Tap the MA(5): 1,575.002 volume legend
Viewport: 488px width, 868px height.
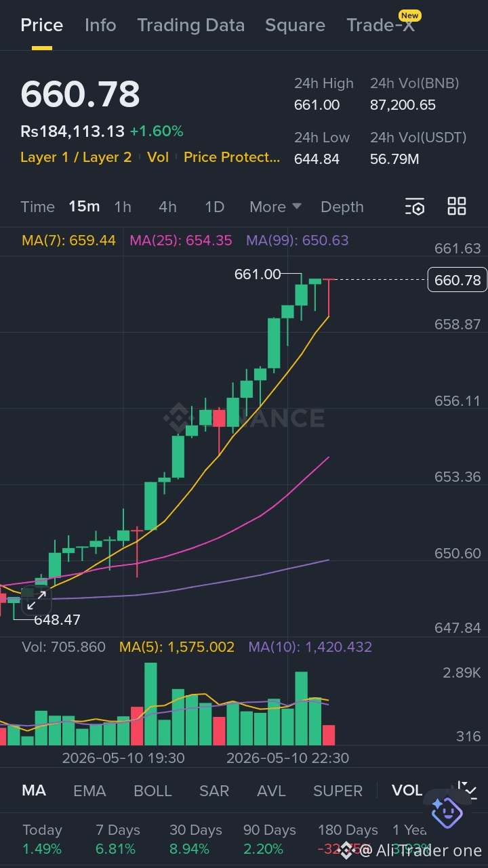coord(177,647)
